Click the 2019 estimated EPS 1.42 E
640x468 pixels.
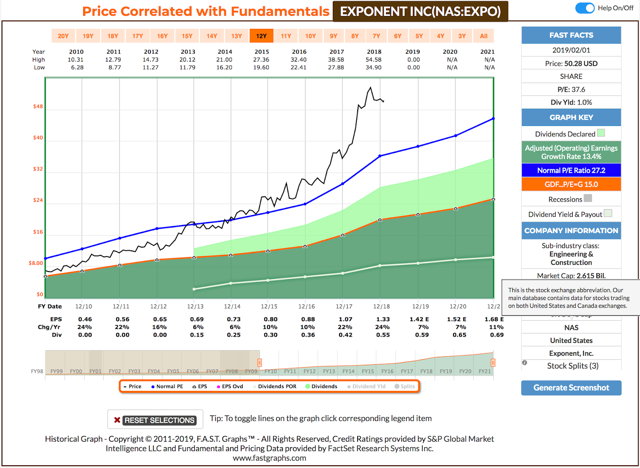coord(420,319)
